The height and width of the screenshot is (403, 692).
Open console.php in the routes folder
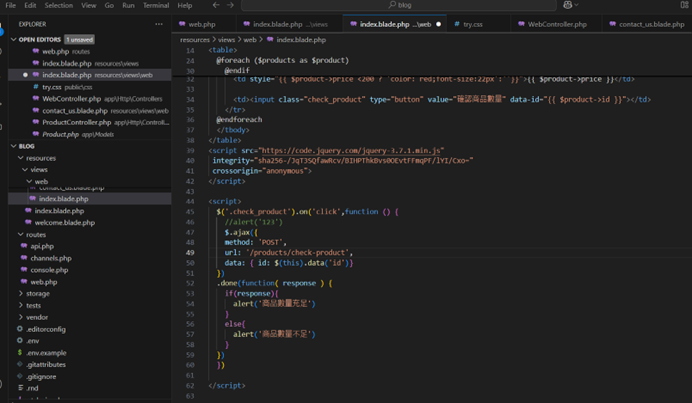pos(49,270)
